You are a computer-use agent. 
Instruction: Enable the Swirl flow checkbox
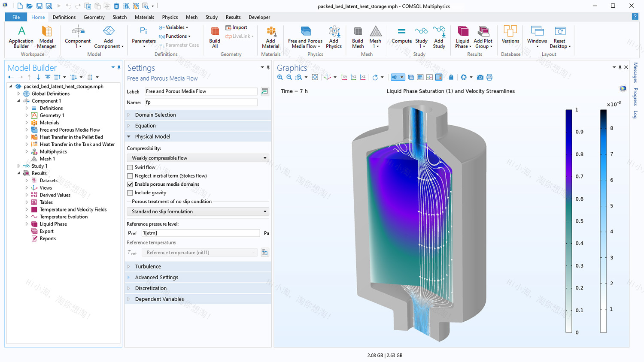(130, 167)
